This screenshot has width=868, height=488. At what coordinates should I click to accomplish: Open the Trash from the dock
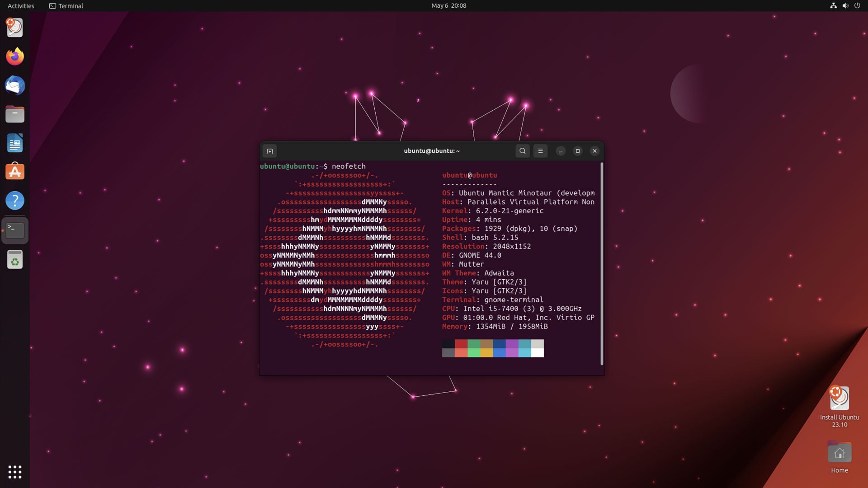14,259
